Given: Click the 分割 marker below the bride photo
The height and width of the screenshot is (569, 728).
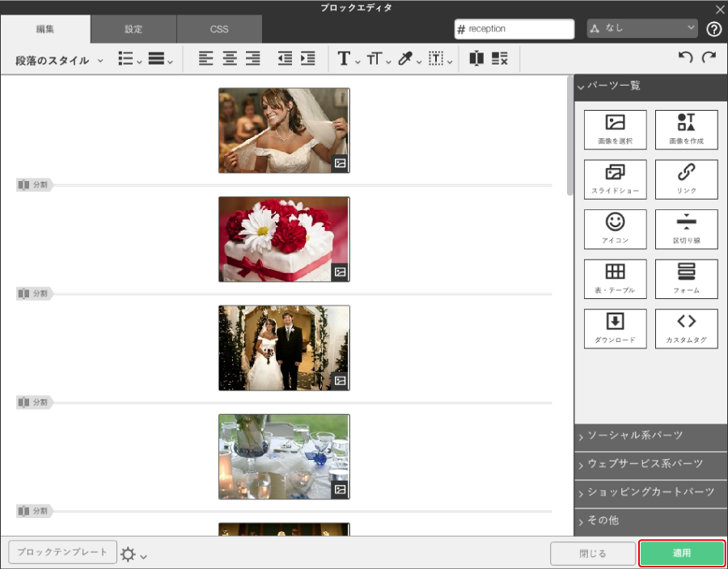Looking at the screenshot, I should [x=34, y=185].
